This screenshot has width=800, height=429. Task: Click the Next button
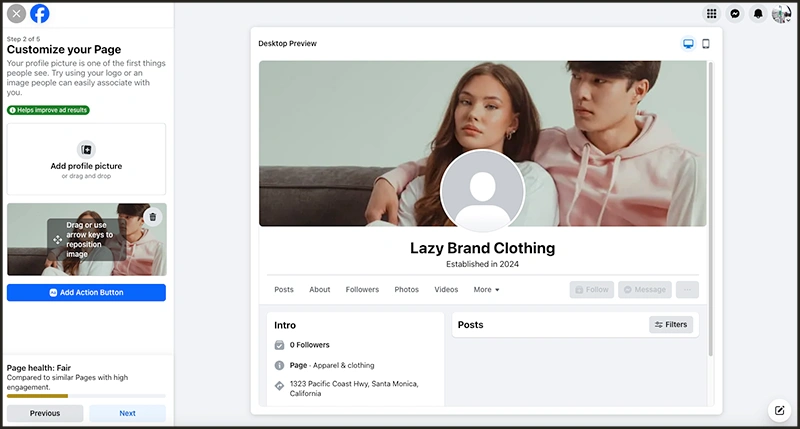pyautogui.click(x=127, y=413)
